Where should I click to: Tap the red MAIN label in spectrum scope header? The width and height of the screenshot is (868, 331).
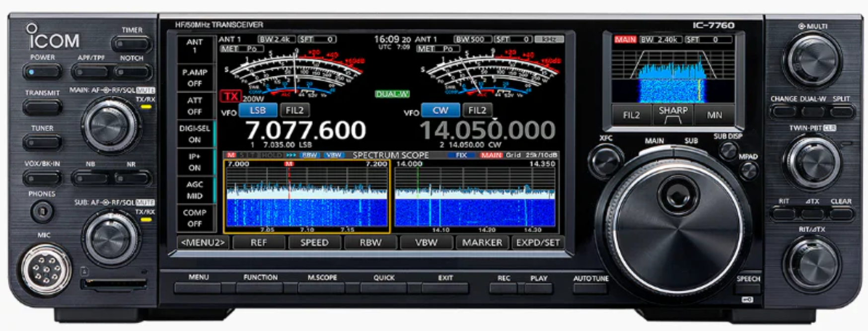tap(491, 155)
